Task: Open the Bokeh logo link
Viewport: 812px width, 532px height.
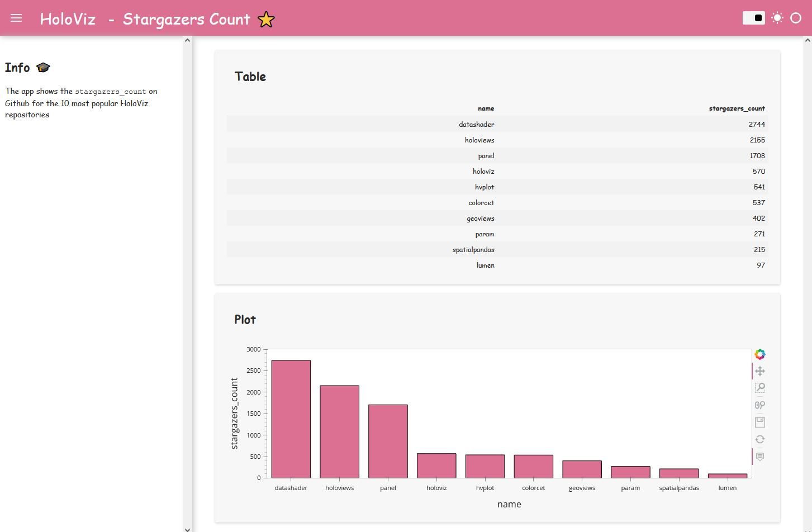Action: [760, 354]
